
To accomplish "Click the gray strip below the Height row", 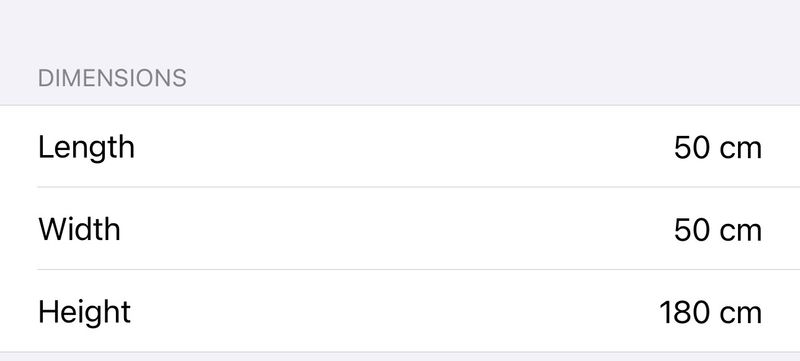I will coord(400,357).
